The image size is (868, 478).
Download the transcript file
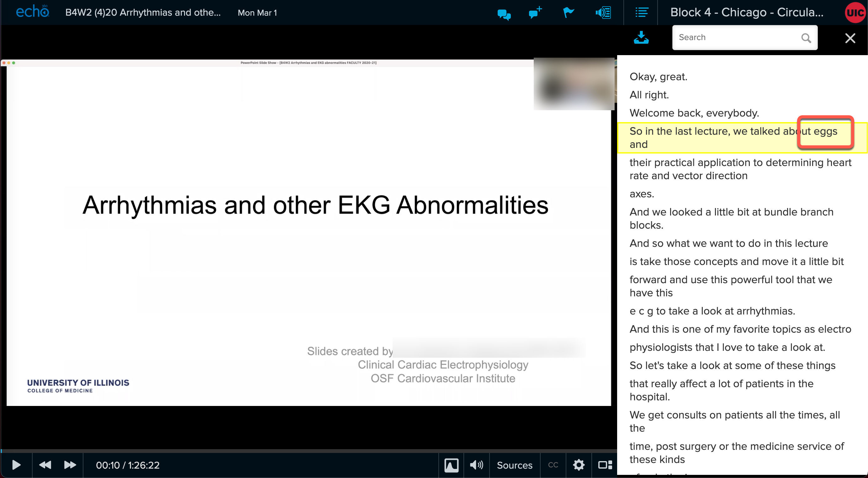click(x=641, y=37)
